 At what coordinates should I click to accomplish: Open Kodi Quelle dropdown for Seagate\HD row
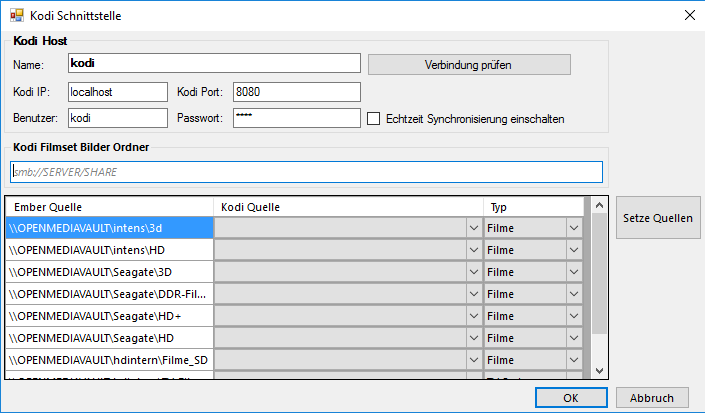pyautogui.click(x=473, y=338)
